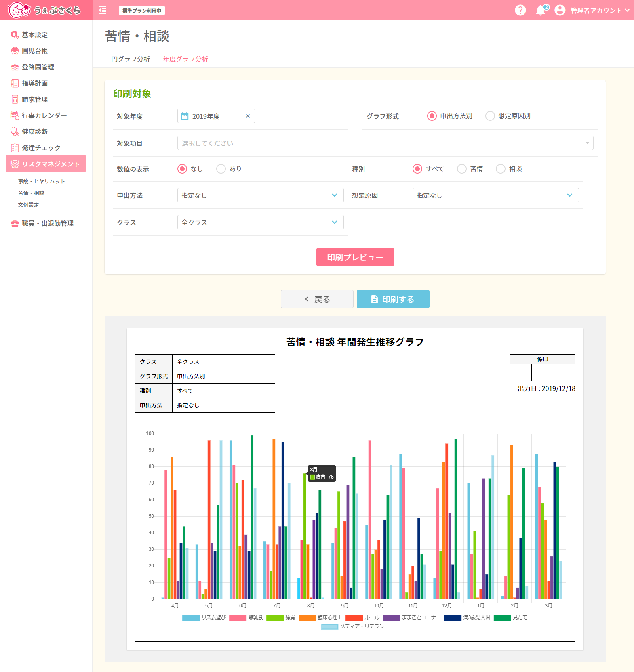Click the 園児台帳 child icon
Viewport: 634px width, 672px height.
15,51
